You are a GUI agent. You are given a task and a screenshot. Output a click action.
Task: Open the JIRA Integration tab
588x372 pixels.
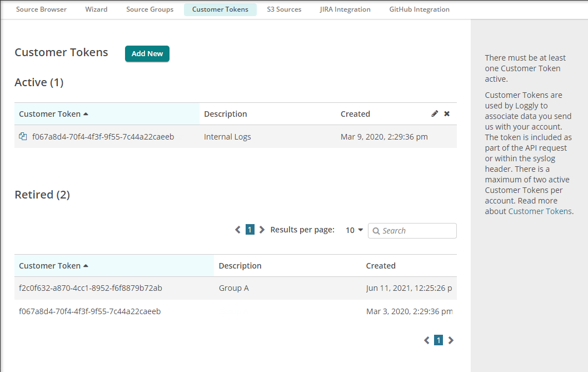pos(345,9)
